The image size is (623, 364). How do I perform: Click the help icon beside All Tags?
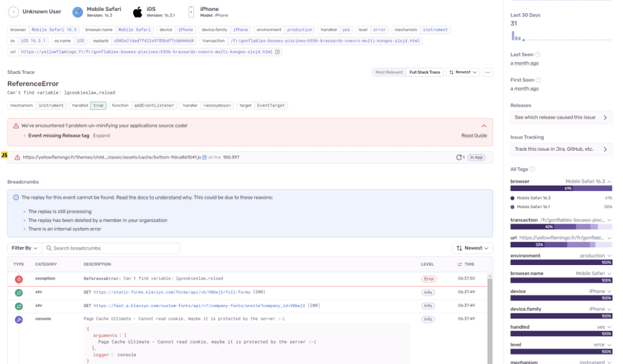pyautogui.click(x=533, y=169)
